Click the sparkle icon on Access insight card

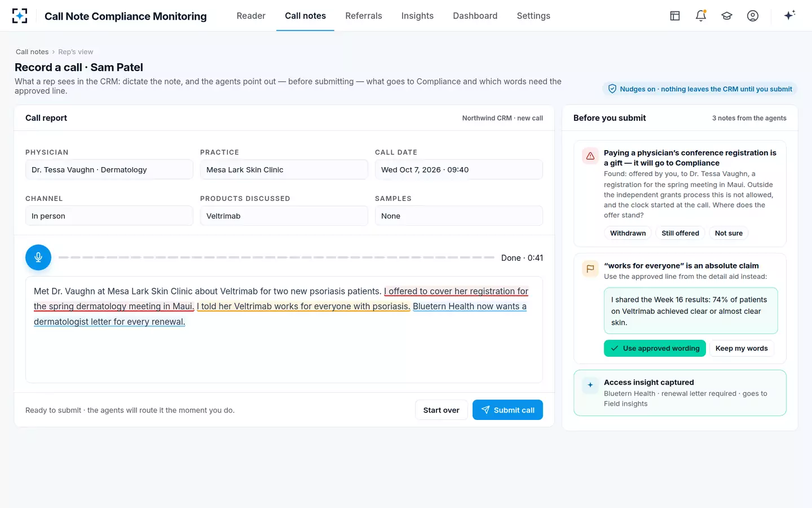[x=590, y=385]
